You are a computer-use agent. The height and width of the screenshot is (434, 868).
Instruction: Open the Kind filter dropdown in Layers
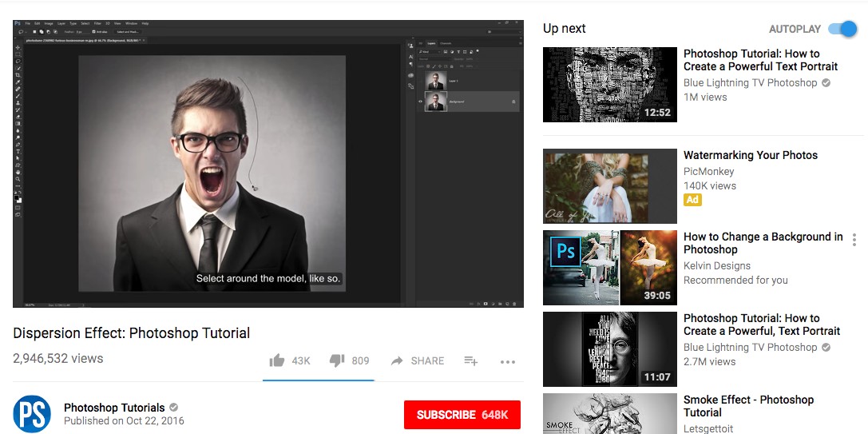430,52
